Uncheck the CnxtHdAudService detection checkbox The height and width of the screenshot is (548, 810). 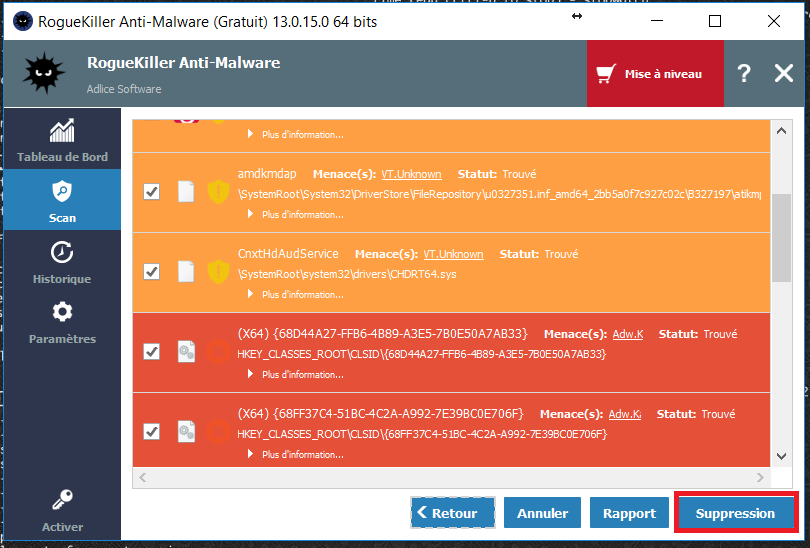pyautogui.click(x=151, y=272)
